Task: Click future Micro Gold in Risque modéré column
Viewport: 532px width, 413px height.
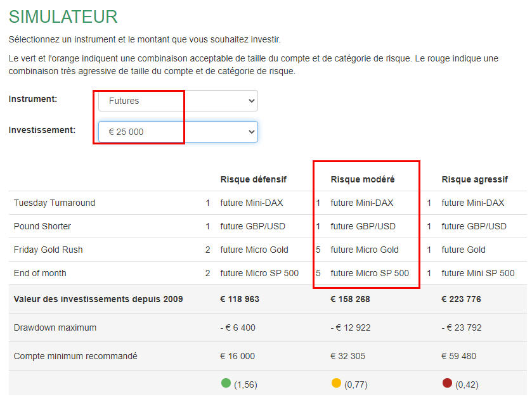Action: click(365, 250)
